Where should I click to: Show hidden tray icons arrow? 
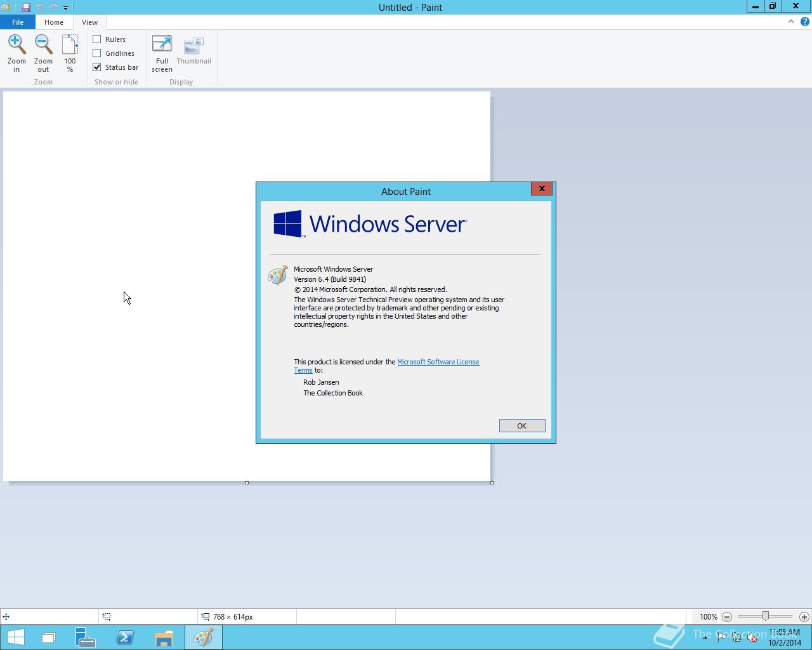(x=705, y=638)
